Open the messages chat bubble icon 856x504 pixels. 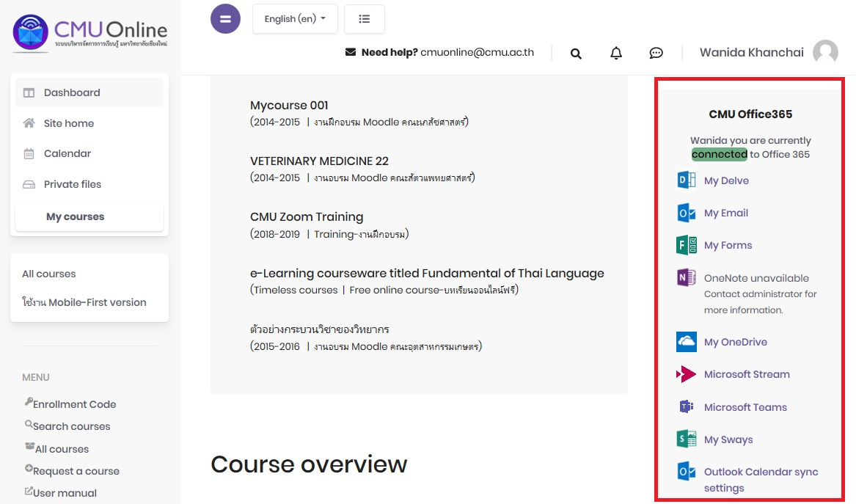tap(656, 53)
